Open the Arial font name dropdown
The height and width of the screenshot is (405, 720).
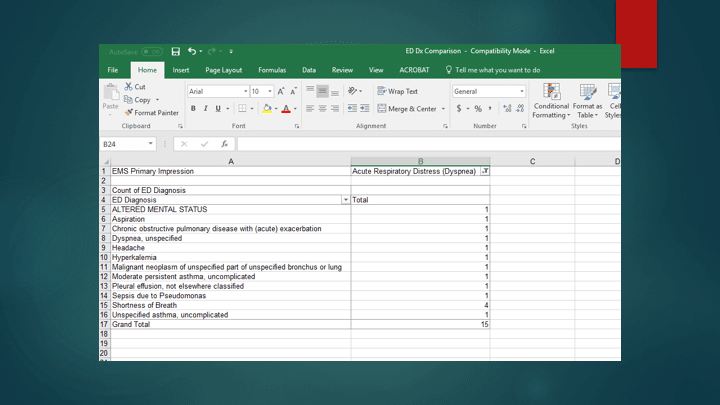pos(246,91)
